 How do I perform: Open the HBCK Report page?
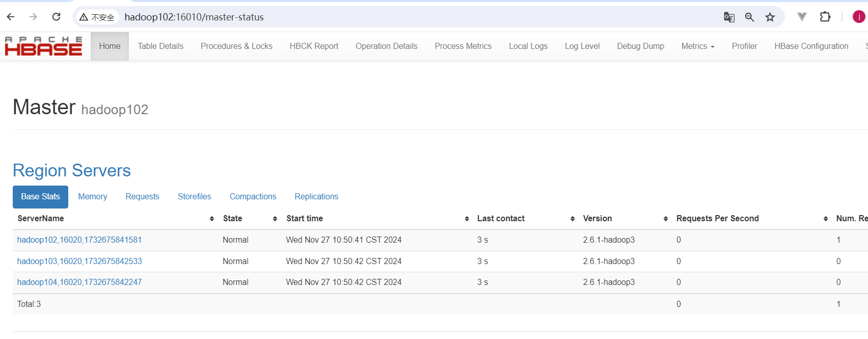(314, 46)
